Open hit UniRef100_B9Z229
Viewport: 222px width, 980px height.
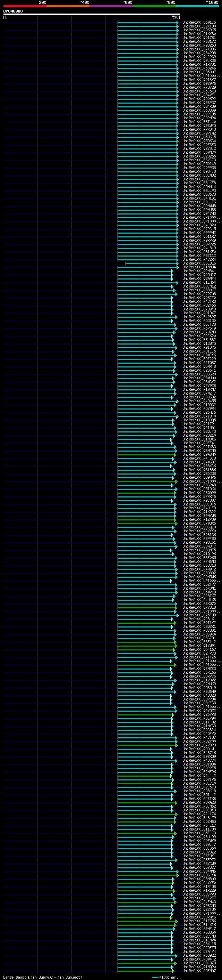(199, 359)
